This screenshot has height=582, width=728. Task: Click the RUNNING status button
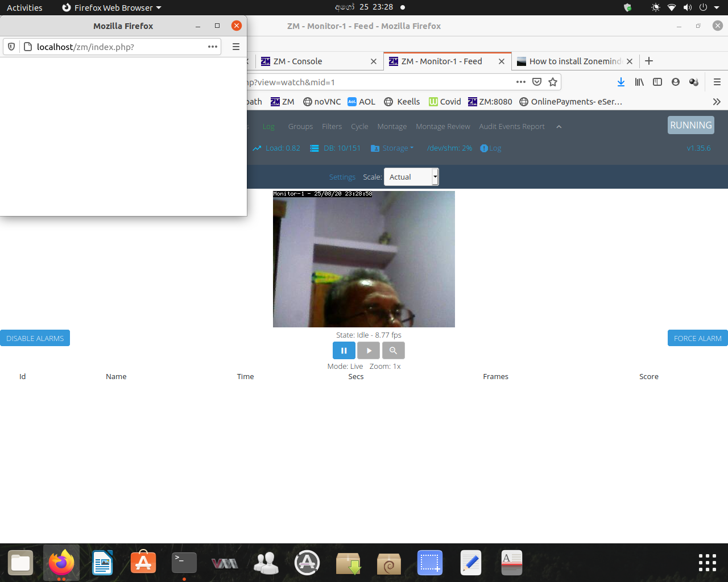pyautogui.click(x=691, y=125)
